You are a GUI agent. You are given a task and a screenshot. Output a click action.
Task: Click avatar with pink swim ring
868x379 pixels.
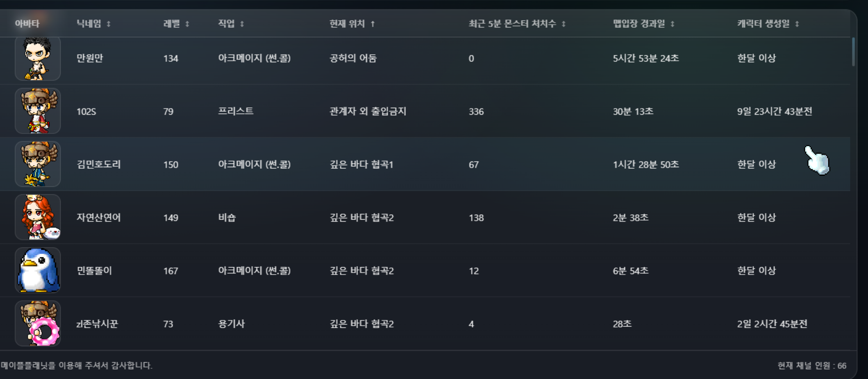tap(38, 323)
